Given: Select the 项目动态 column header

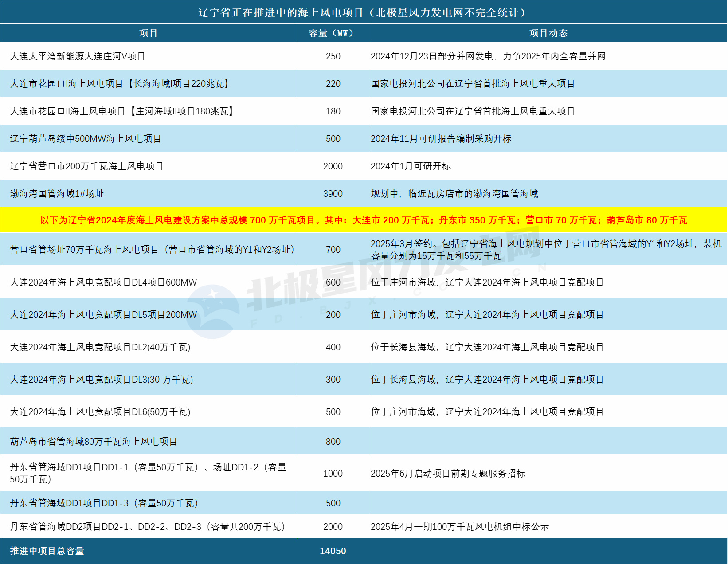Looking at the screenshot, I should pyautogui.click(x=548, y=33).
